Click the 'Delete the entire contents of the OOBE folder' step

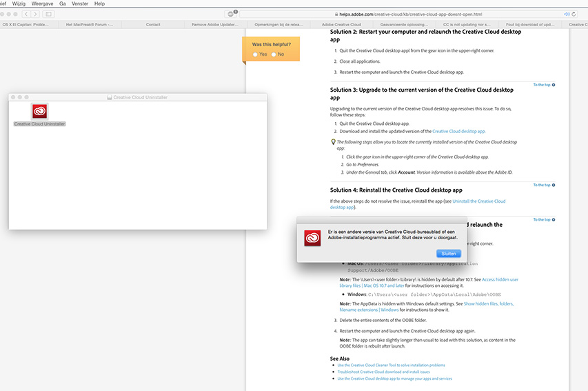click(383, 320)
